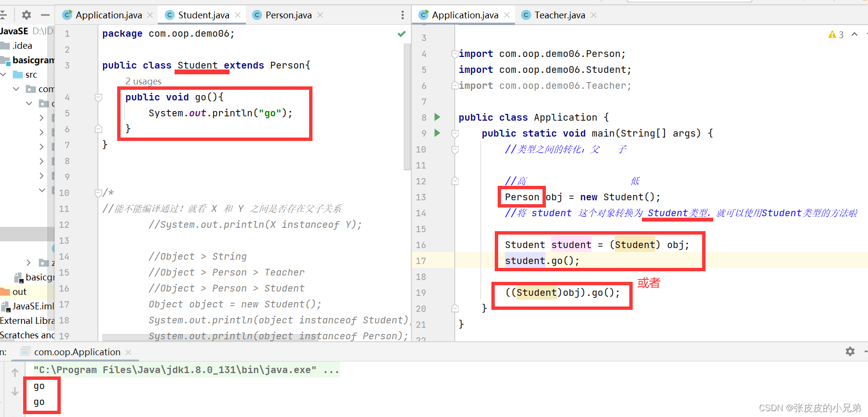Viewport: 868px width, 417px height.
Task: Click the 2 usages hint
Action: [x=143, y=81]
